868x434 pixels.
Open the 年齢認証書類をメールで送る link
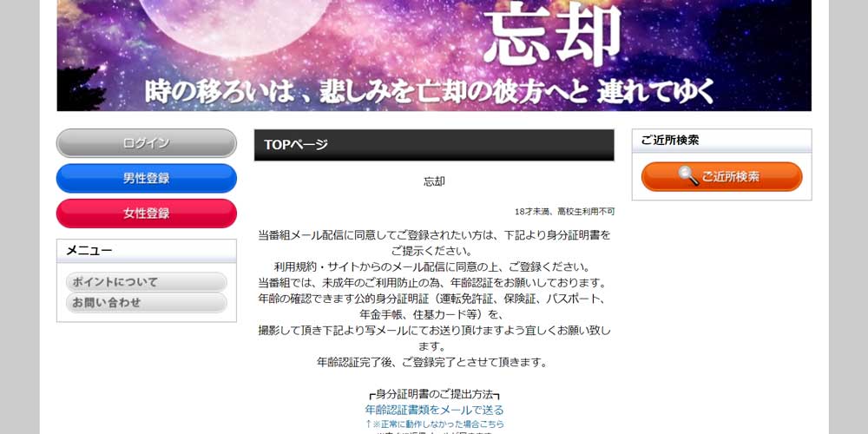click(434, 411)
